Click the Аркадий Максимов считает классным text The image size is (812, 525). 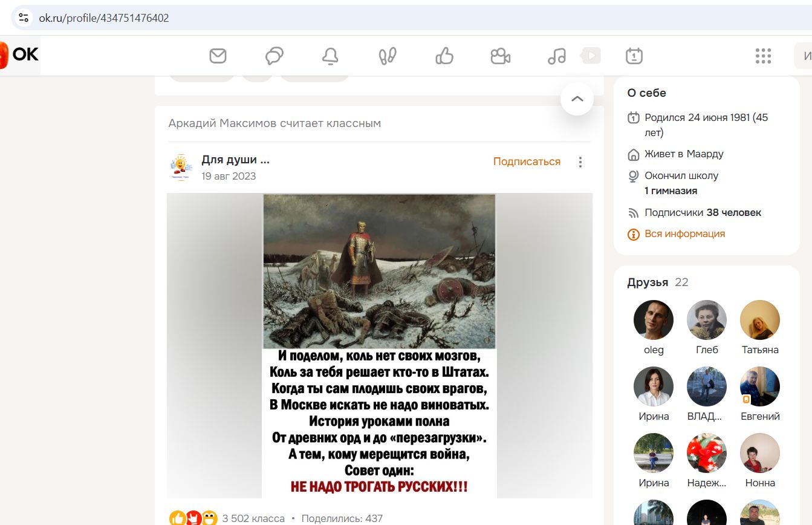[274, 123]
